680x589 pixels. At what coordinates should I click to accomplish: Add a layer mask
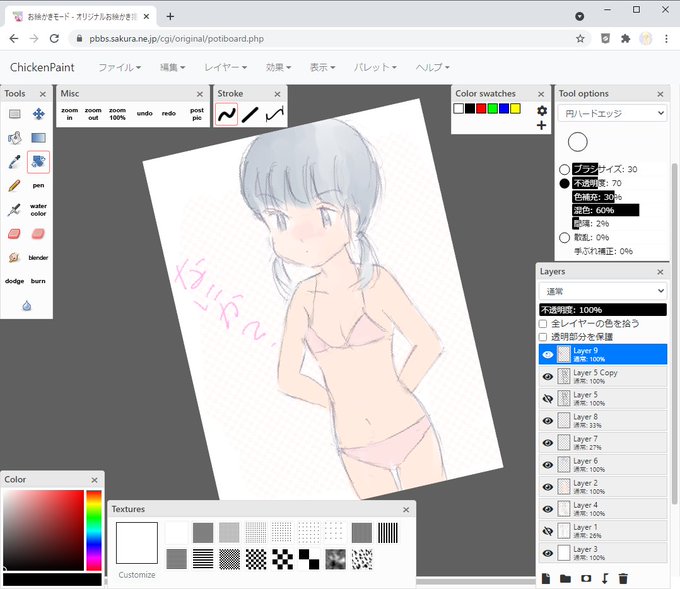point(586,578)
